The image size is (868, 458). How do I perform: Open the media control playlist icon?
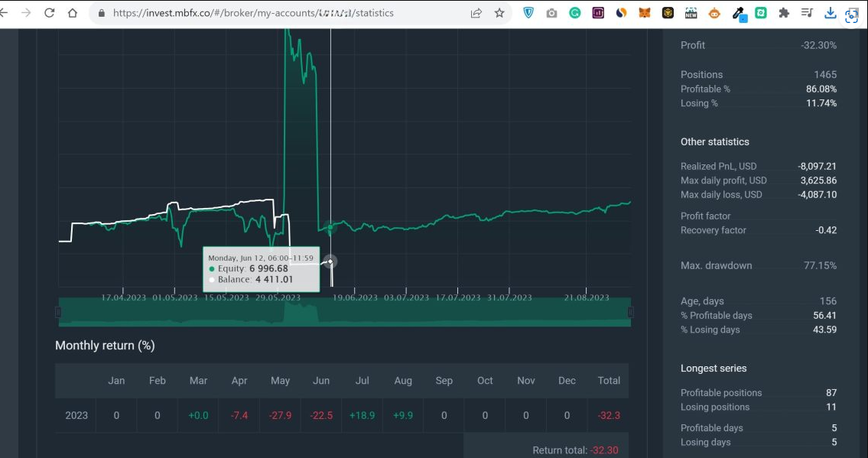point(807,13)
